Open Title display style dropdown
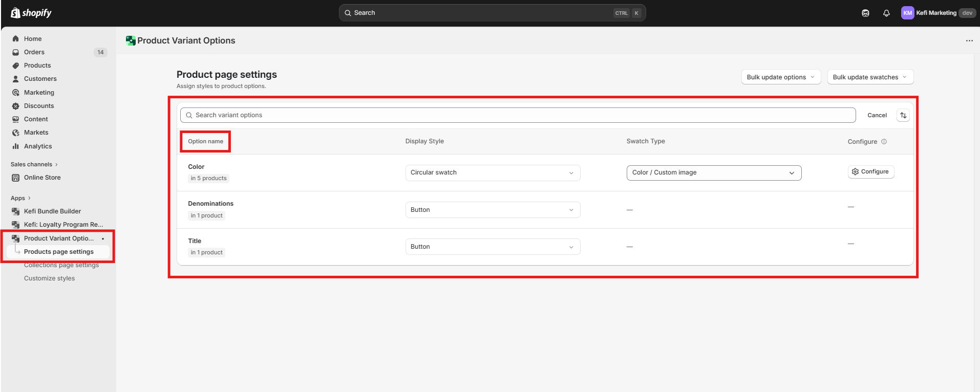 coord(492,247)
